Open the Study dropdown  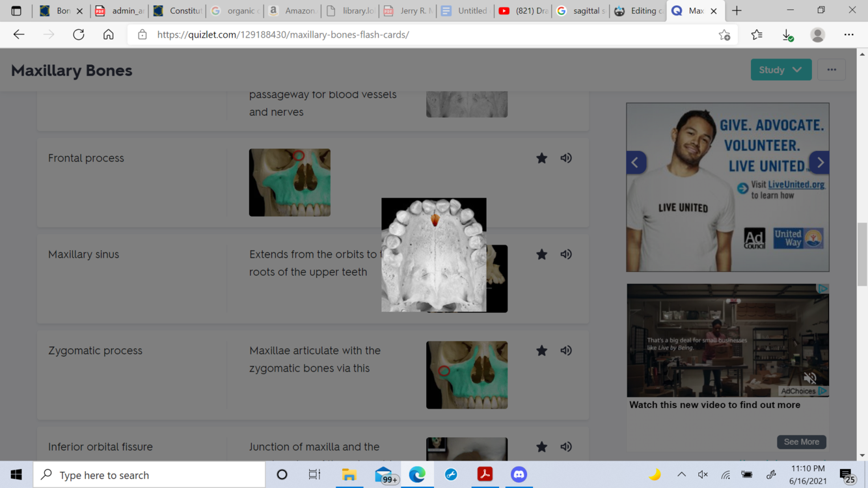(781, 70)
